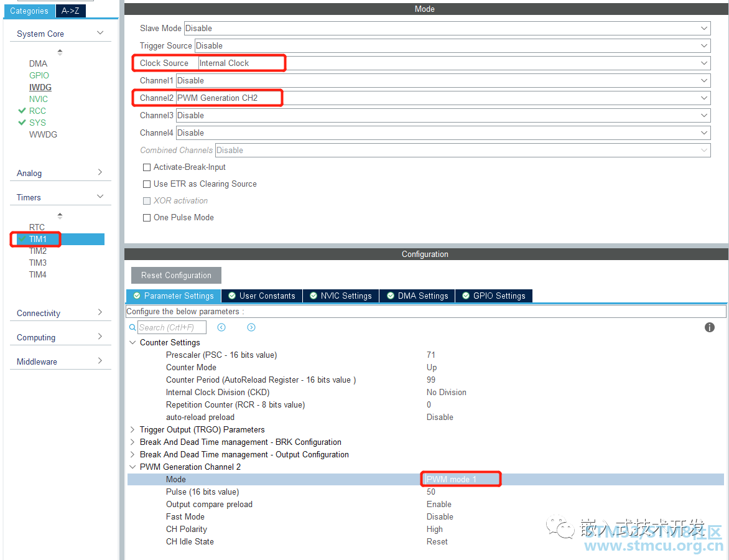Open the User Constants tab
The width and height of the screenshot is (729, 560).
pyautogui.click(x=262, y=296)
